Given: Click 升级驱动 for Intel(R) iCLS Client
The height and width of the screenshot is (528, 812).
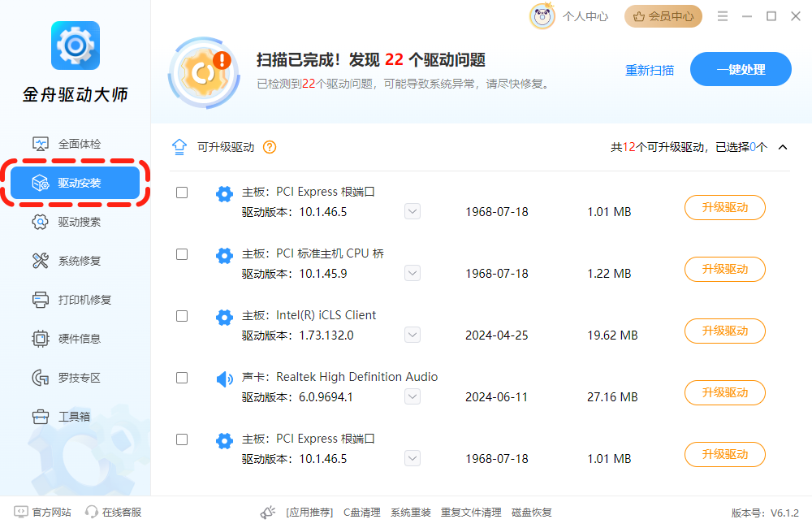Looking at the screenshot, I should point(724,331).
